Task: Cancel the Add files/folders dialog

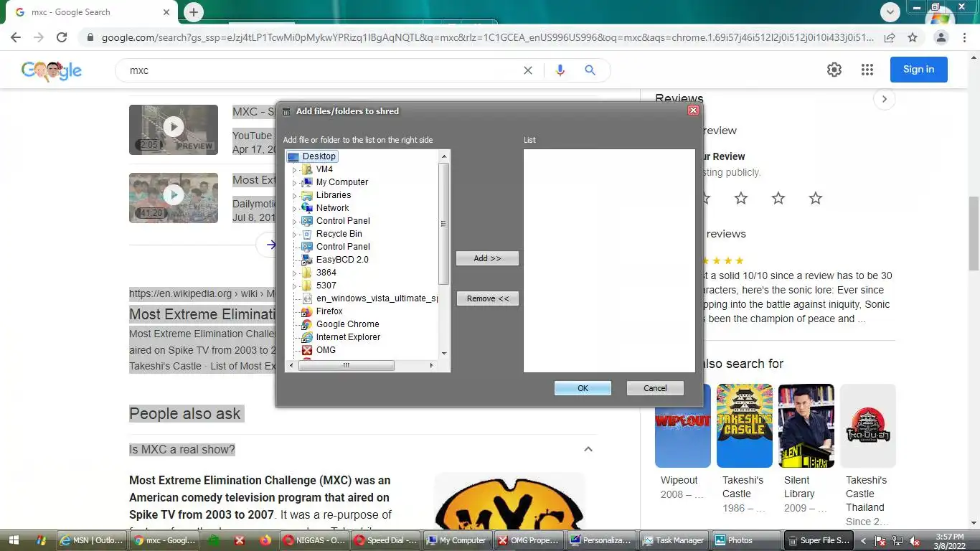Action: 655,388
